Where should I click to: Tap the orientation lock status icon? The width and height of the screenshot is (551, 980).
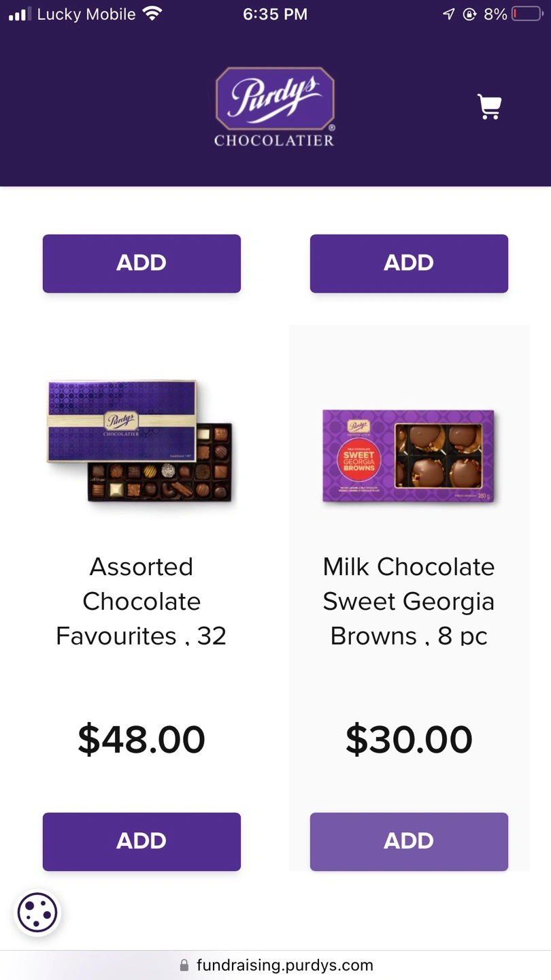(x=469, y=14)
